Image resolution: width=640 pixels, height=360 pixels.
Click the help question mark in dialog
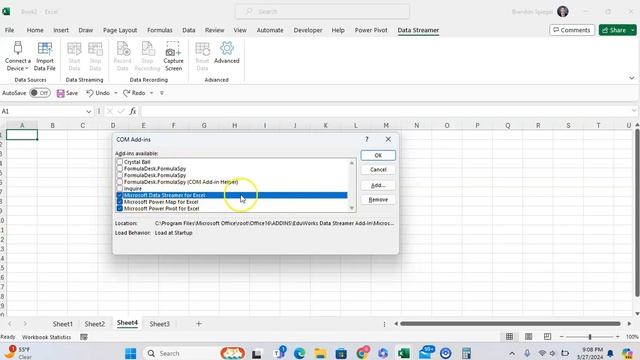tap(367, 139)
